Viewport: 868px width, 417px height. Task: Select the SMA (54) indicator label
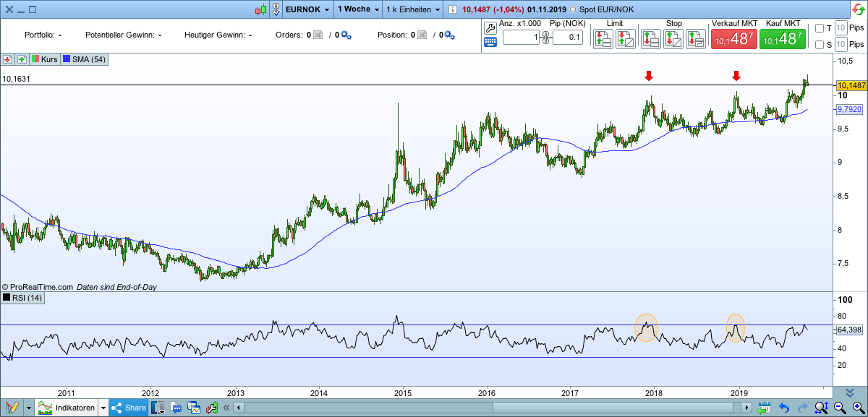85,59
